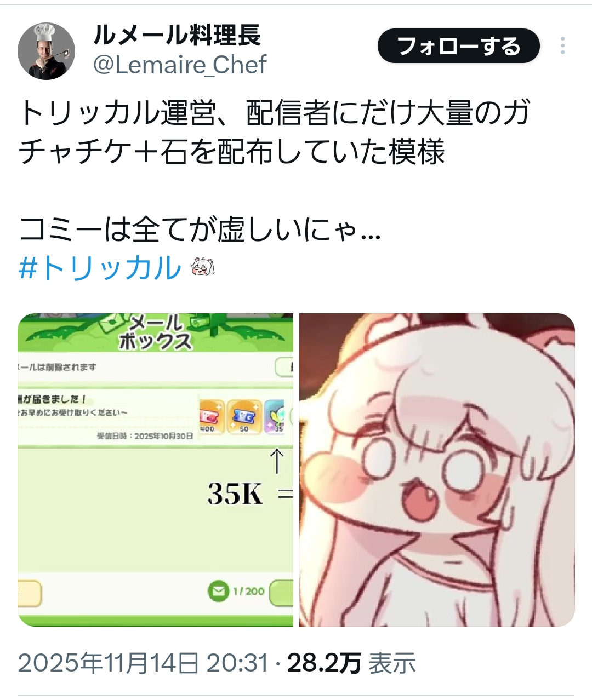Visit the @Lemaire_Chef handle link
The image size is (592, 700).
click(x=180, y=65)
